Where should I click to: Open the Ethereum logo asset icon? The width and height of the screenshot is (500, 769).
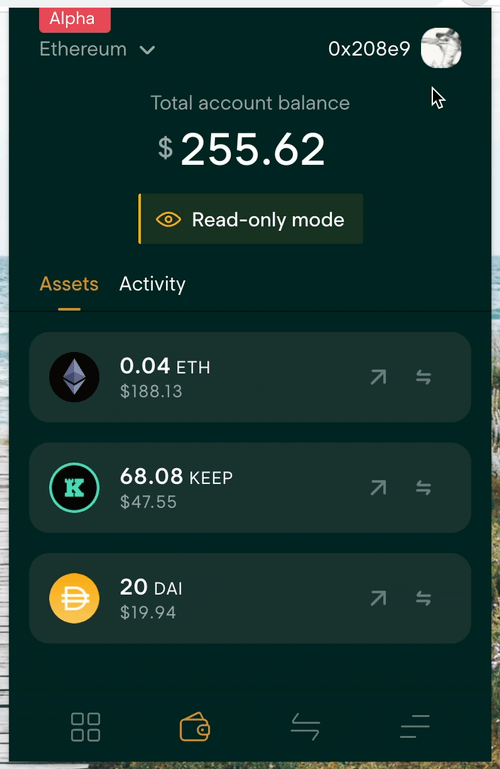point(75,377)
